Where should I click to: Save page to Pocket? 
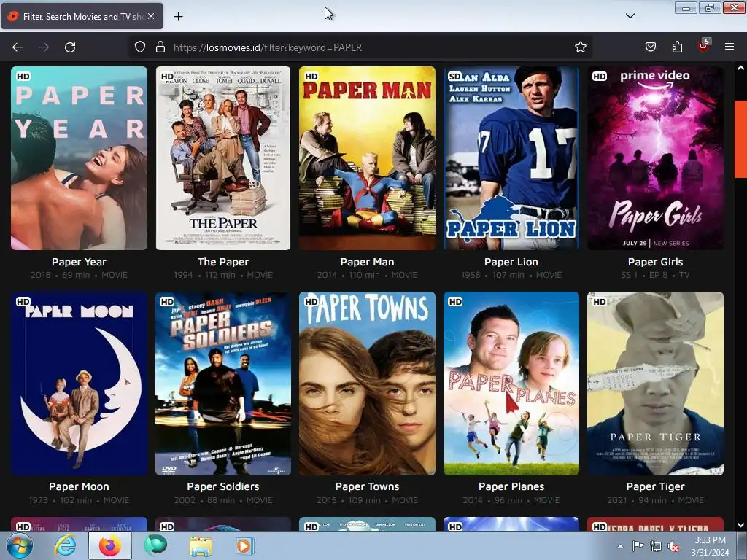point(651,47)
